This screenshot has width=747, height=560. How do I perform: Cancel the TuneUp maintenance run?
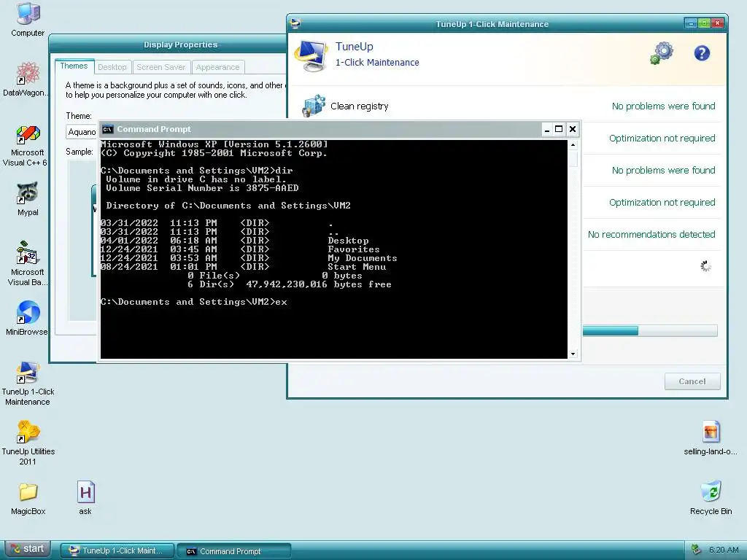pos(692,381)
